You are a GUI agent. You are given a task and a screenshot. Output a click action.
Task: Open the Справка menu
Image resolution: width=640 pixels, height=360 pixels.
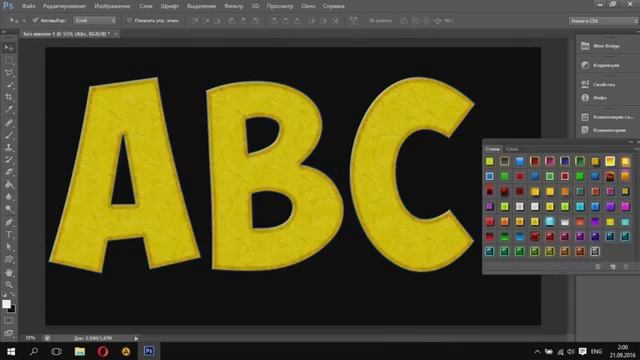[333, 6]
